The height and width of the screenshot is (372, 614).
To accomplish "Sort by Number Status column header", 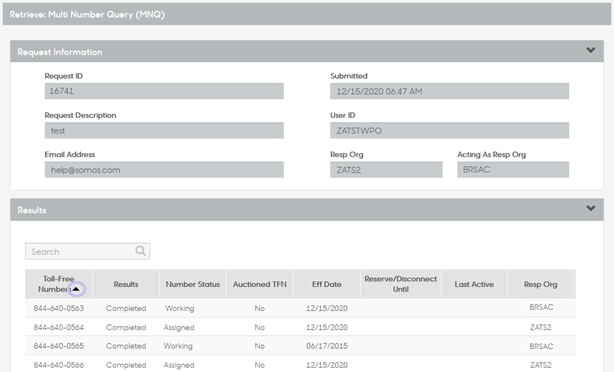I will (193, 284).
